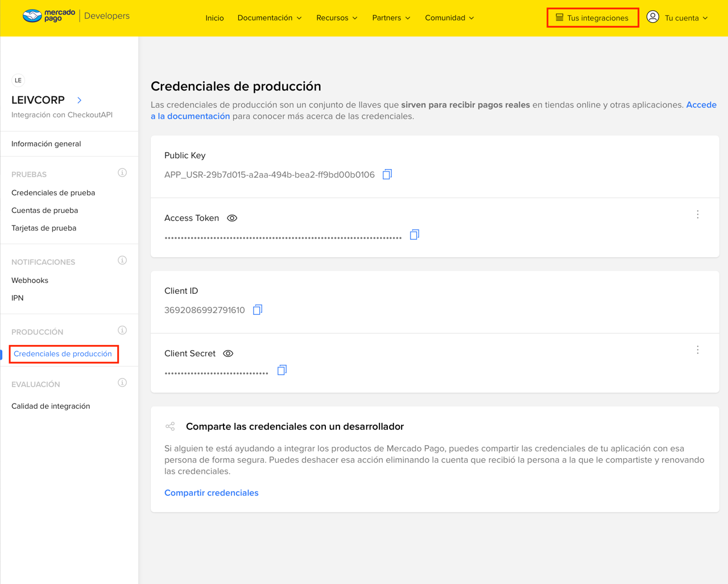Reveal the Client Secret with eye icon

coord(228,353)
